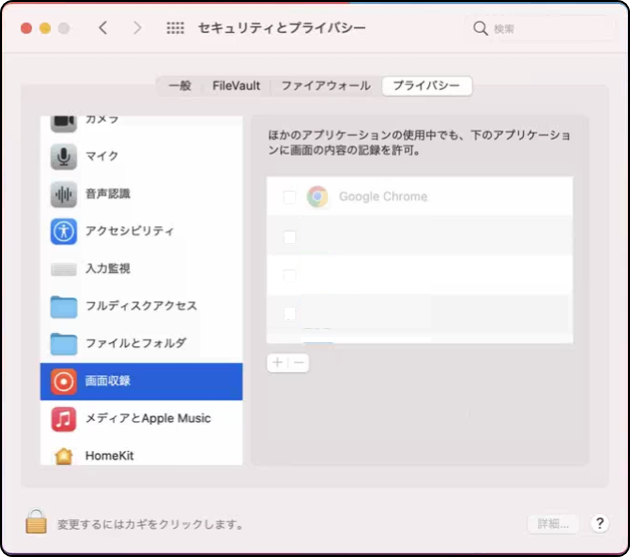
Task: Click the magnifying glass search icon
Action: click(480, 29)
